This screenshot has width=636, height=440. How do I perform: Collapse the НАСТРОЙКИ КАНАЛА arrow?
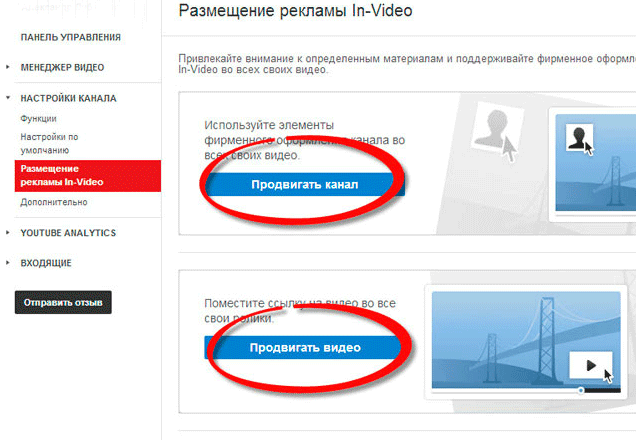click(8, 98)
